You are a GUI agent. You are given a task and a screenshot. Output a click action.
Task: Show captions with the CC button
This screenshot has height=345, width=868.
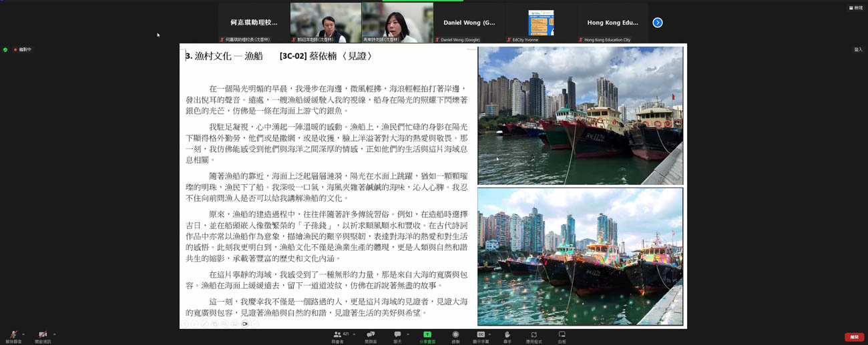pos(480,336)
